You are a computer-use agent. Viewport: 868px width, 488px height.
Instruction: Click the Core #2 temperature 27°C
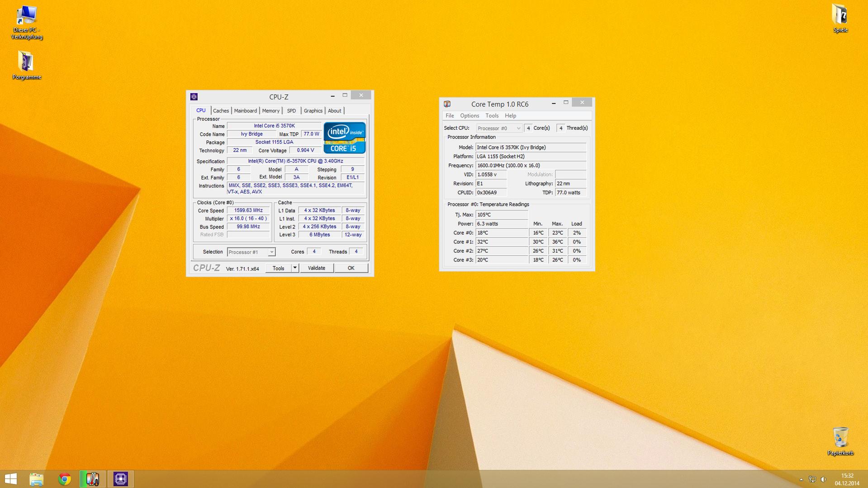coord(502,251)
